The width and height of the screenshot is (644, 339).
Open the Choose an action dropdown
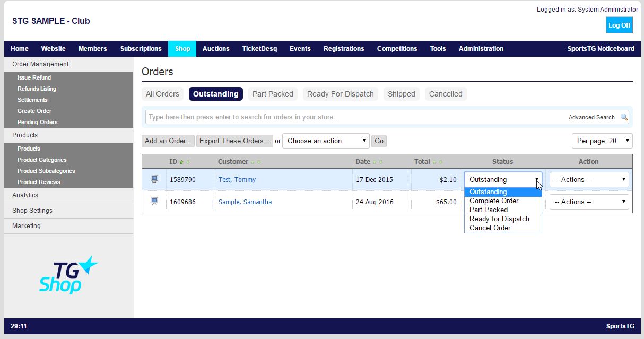coord(326,141)
